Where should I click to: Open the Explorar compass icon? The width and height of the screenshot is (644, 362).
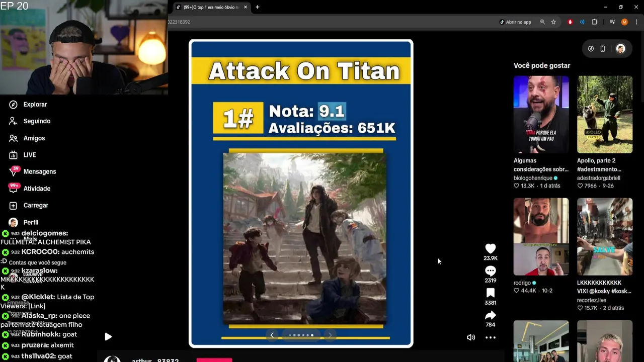[x=14, y=104]
